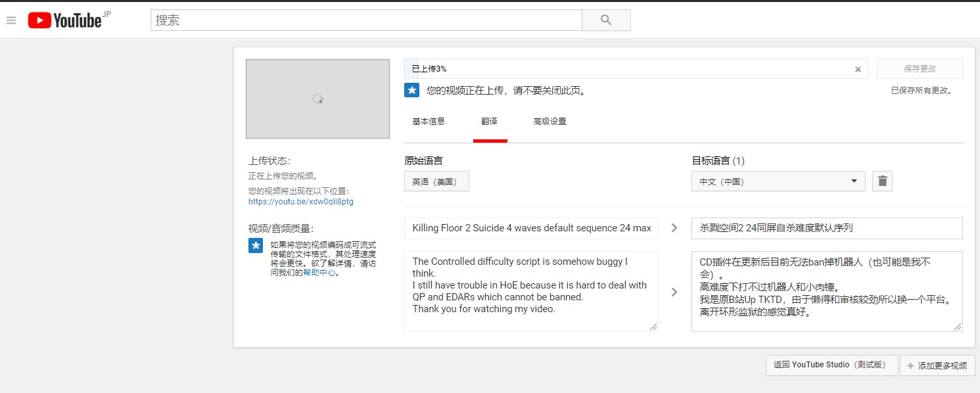This screenshot has height=393, width=980.
Task: Click the star icon under video quality
Action: (256, 246)
